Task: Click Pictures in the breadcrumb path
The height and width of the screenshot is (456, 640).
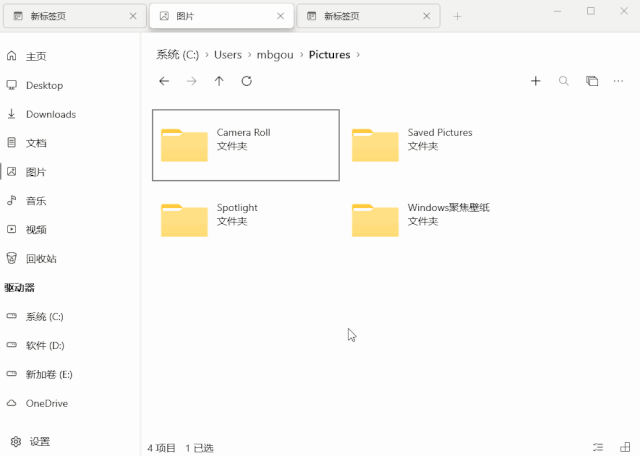Action: point(329,55)
